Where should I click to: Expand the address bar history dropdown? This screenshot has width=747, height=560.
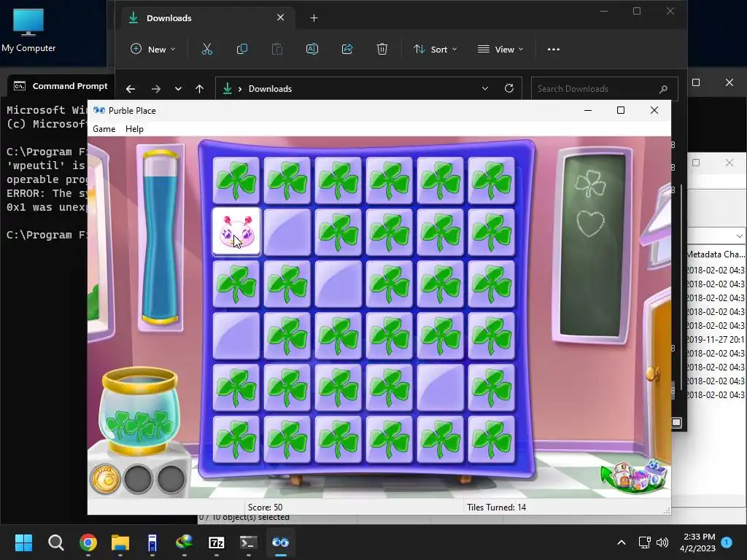point(485,88)
